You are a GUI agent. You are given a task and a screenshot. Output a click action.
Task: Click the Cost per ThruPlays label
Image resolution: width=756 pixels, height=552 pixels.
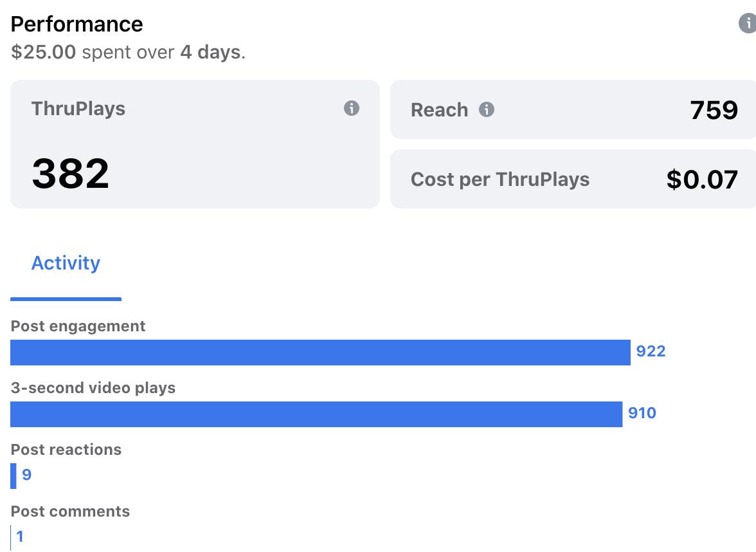click(500, 179)
